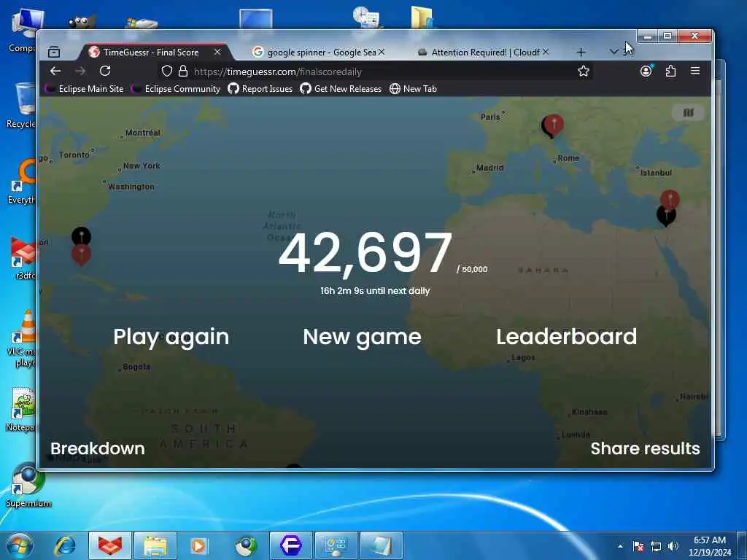The height and width of the screenshot is (560, 747).
Task: Open a new tab with plus button
Action: click(x=581, y=52)
